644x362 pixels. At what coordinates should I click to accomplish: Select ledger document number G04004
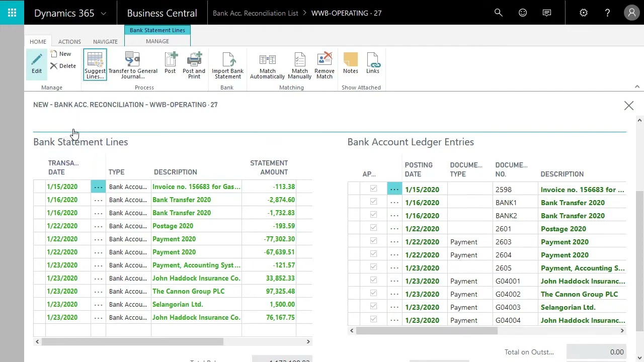point(508,320)
